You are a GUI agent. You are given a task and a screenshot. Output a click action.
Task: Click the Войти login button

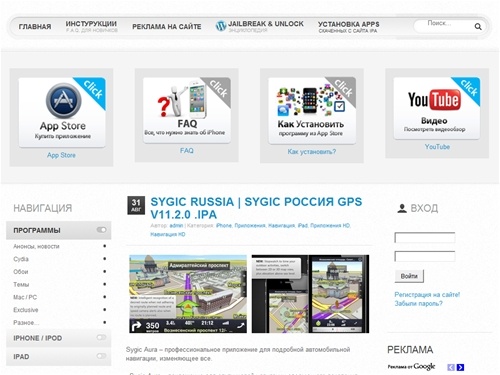[409, 276]
